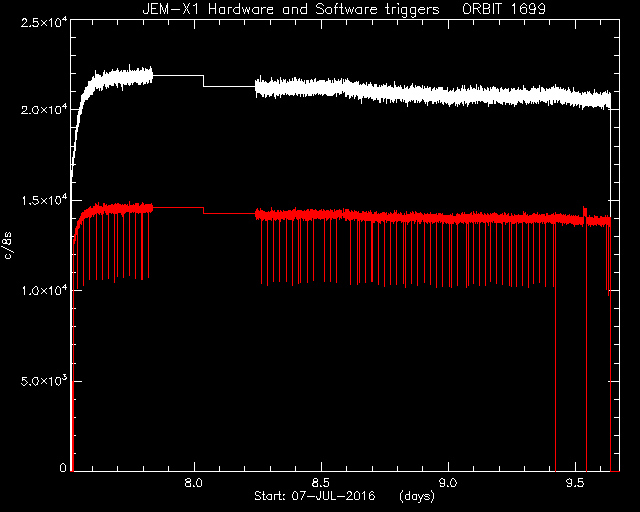Click the 8.5 x-axis tick label
Image resolution: width=640 pixels, height=512 pixels.
click(x=321, y=483)
